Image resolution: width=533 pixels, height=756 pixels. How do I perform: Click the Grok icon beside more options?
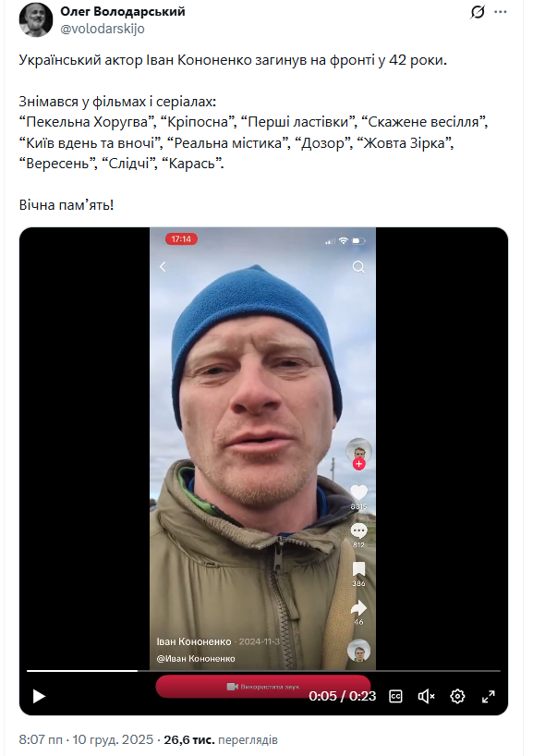[477, 12]
